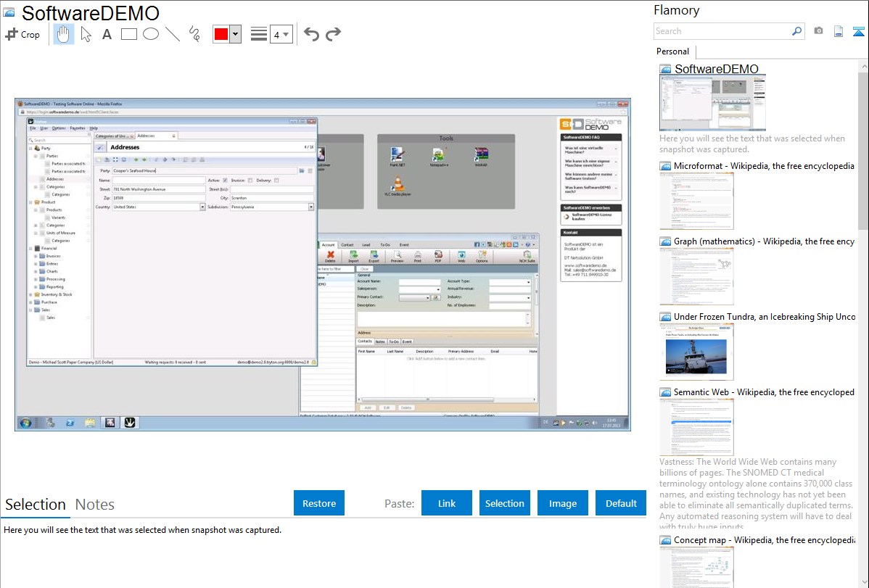Screen dimensions: 869x588
Task: Open Concept map - Wikipedia snapshot title
Action: click(x=764, y=540)
